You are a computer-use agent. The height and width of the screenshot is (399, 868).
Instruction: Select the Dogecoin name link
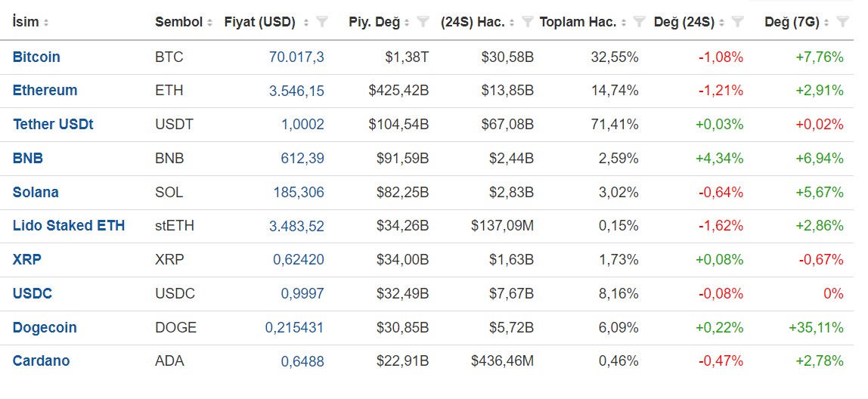click(x=45, y=328)
